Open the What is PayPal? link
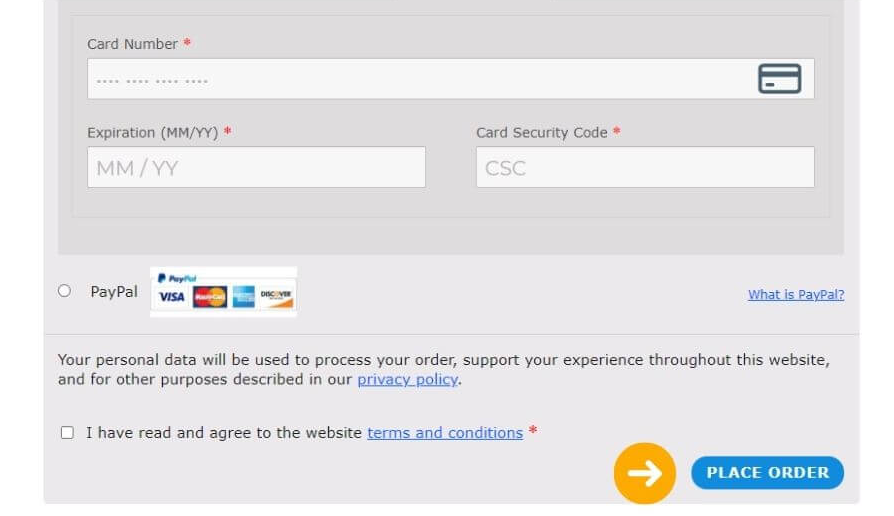Image resolution: width=894 pixels, height=516 pixels. tap(796, 295)
